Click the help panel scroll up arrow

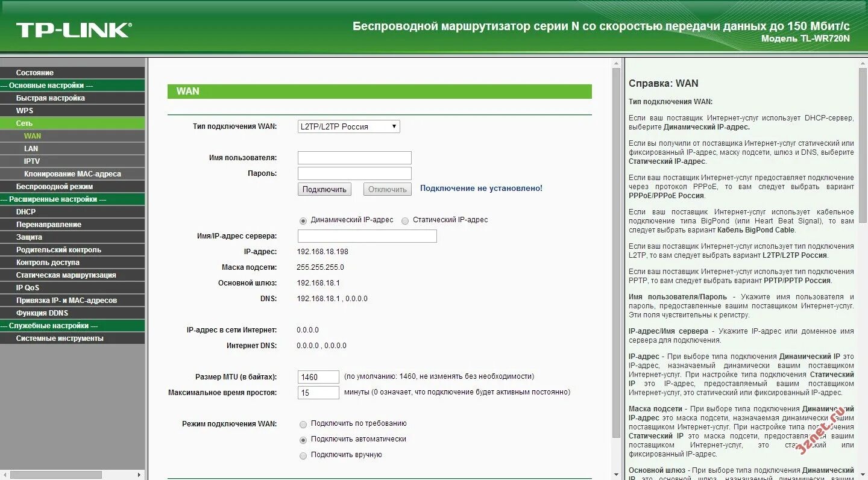[x=863, y=63]
